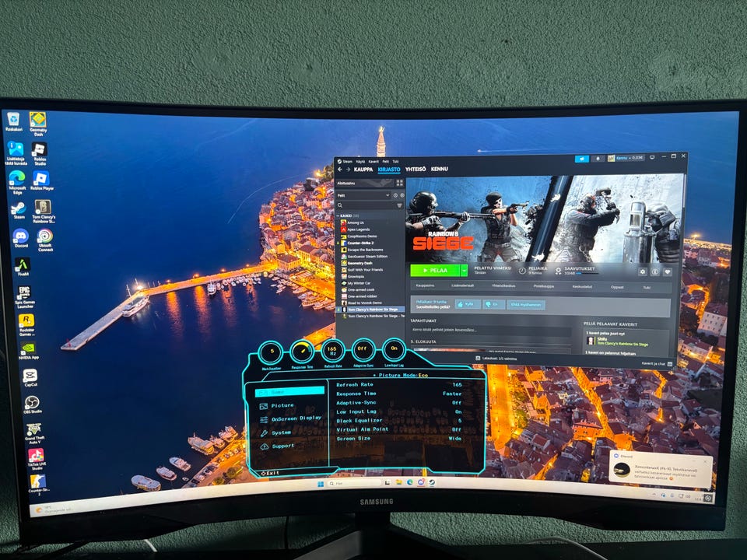Launch CapCut desktop shortcut

click(30, 378)
